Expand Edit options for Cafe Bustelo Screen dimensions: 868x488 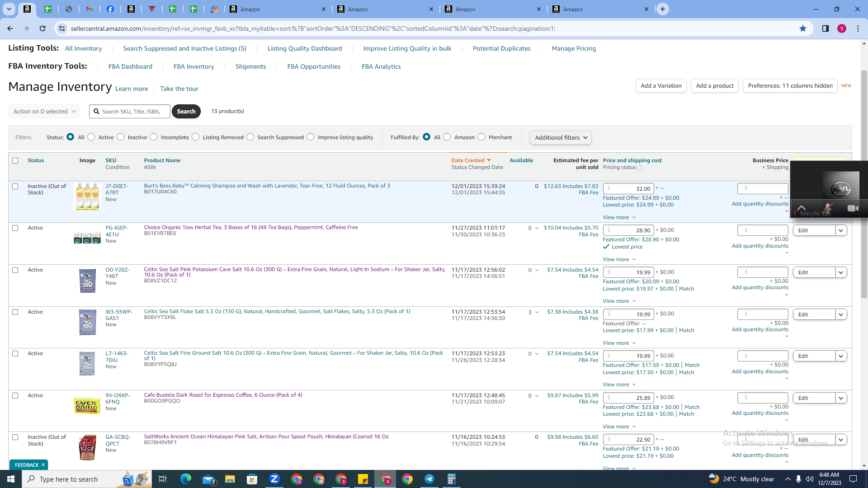[x=841, y=398]
